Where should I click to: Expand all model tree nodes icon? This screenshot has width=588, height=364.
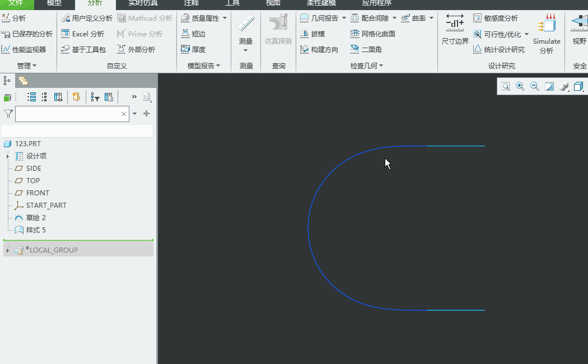31,97
